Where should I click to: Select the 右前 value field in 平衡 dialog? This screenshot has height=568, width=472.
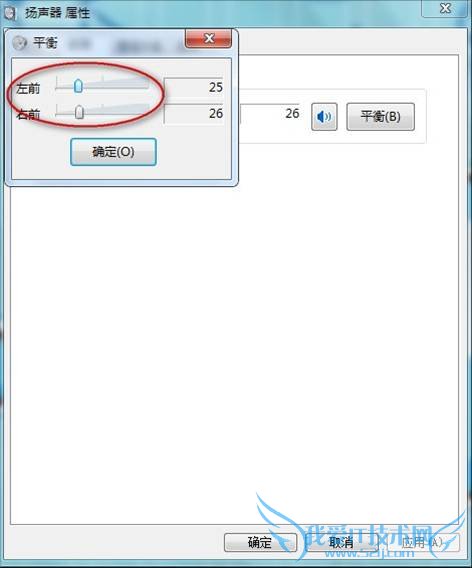194,114
